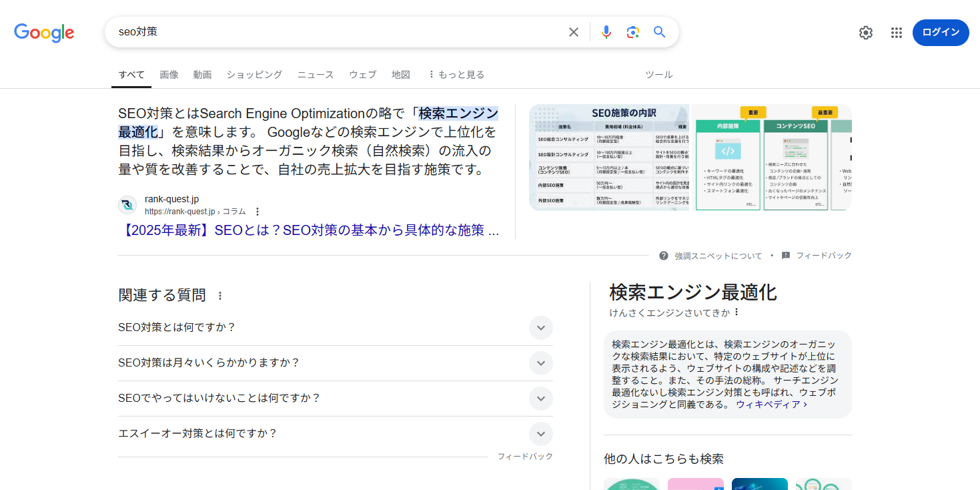Open the ツール options
This screenshot has width=980, height=490.
658,75
